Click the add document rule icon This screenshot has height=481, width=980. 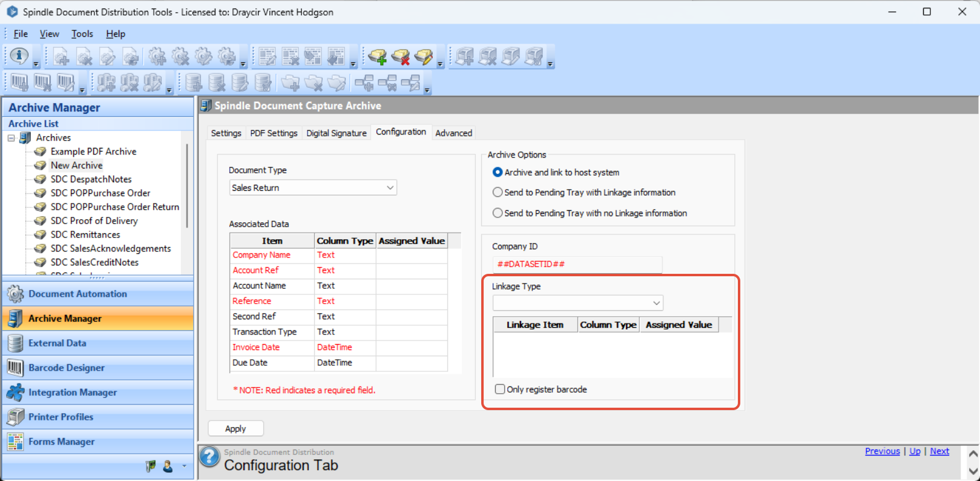pyautogui.click(x=61, y=57)
